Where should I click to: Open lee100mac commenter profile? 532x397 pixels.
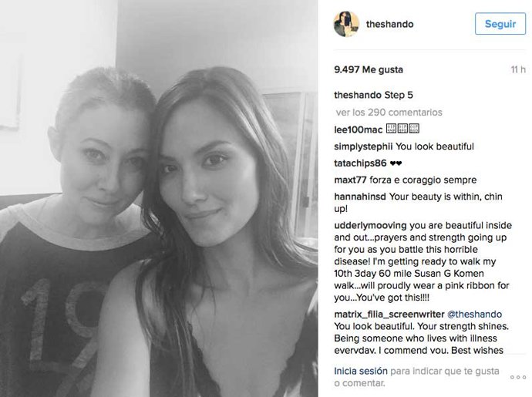[358, 130]
